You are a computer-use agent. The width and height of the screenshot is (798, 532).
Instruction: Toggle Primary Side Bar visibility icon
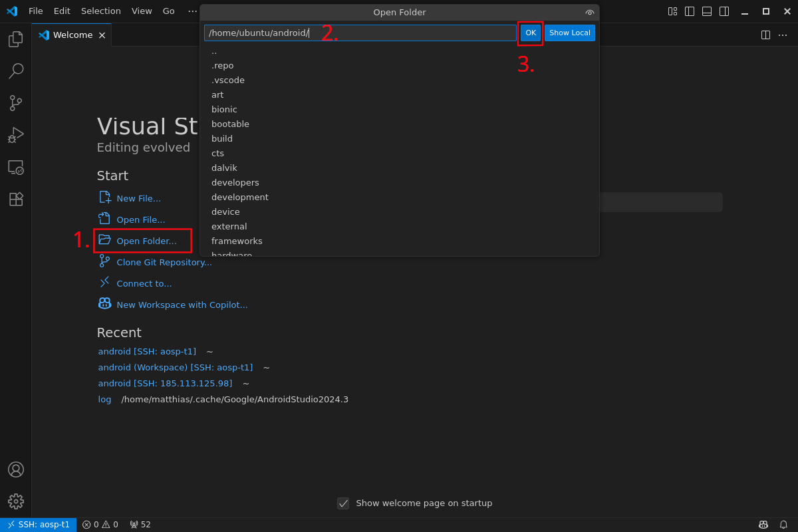(x=690, y=11)
